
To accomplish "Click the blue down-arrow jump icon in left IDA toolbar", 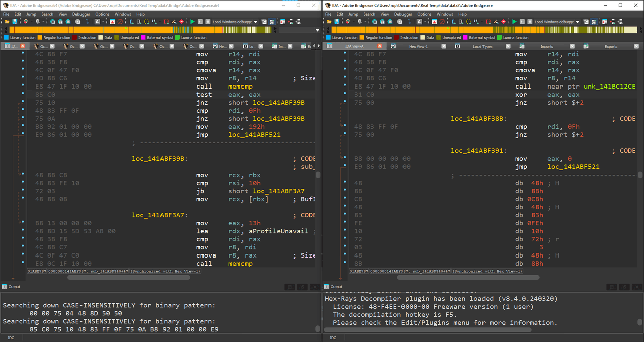I will point(87,22).
